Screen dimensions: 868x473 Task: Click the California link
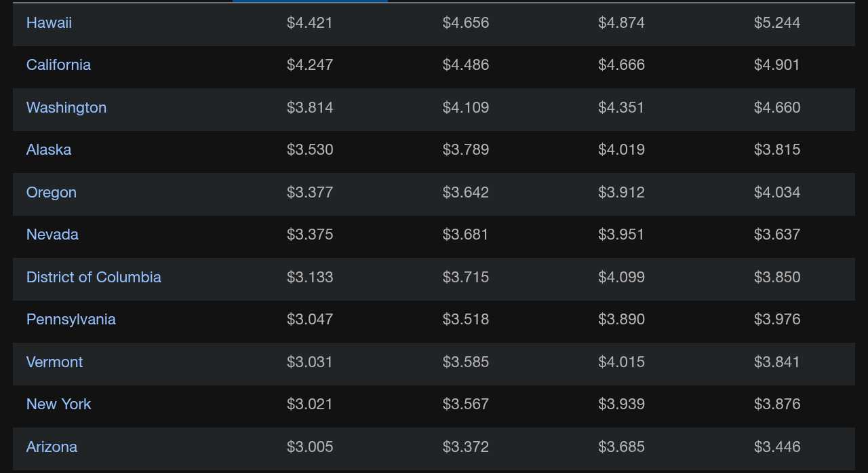[x=58, y=65]
